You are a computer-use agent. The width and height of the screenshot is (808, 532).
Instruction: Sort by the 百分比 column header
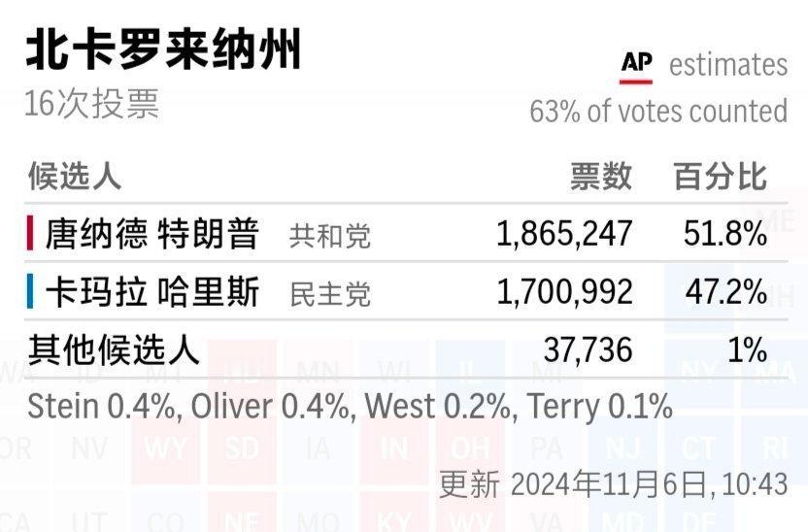(721, 176)
